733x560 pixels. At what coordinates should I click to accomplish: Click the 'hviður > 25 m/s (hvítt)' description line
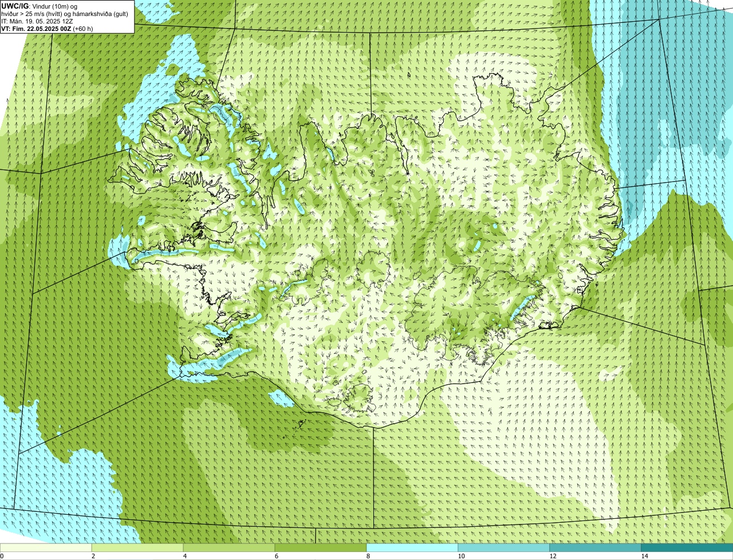click(64, 14)
